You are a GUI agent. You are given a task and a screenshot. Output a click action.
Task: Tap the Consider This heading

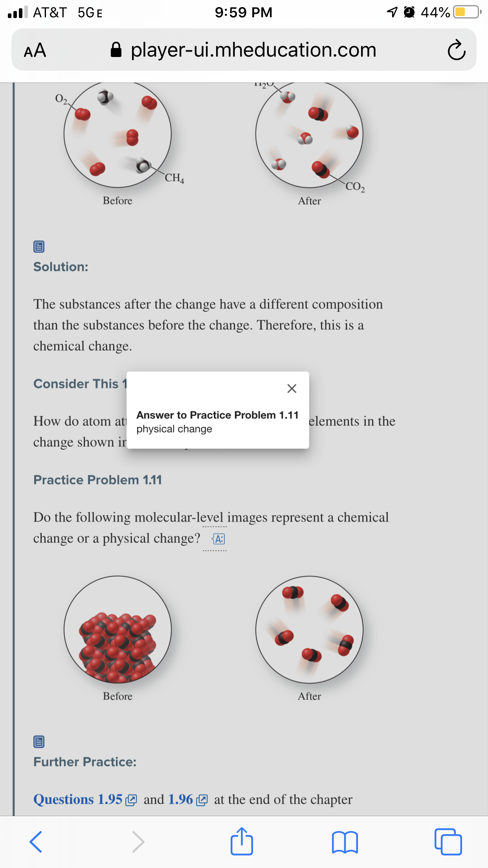tap(80, 384)
